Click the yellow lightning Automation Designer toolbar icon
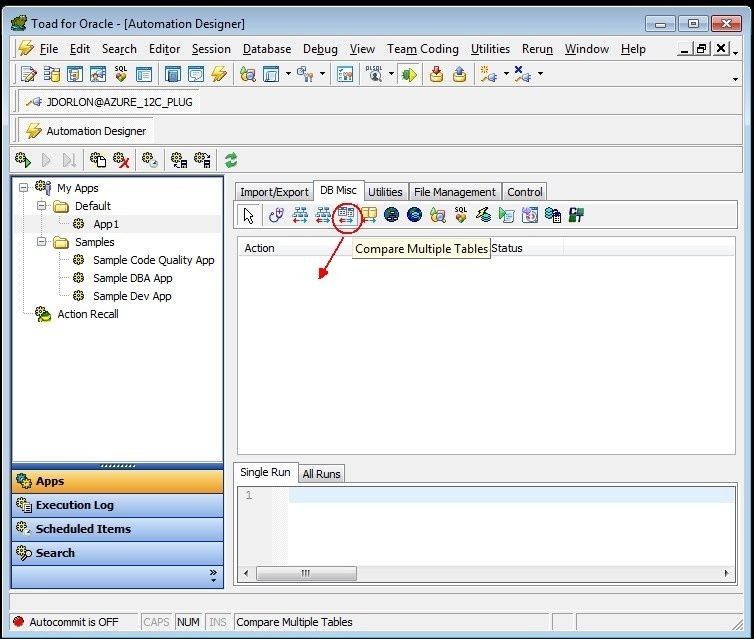Screen dimensions: 754x639 pyautogui.click(x=219, y=74)
